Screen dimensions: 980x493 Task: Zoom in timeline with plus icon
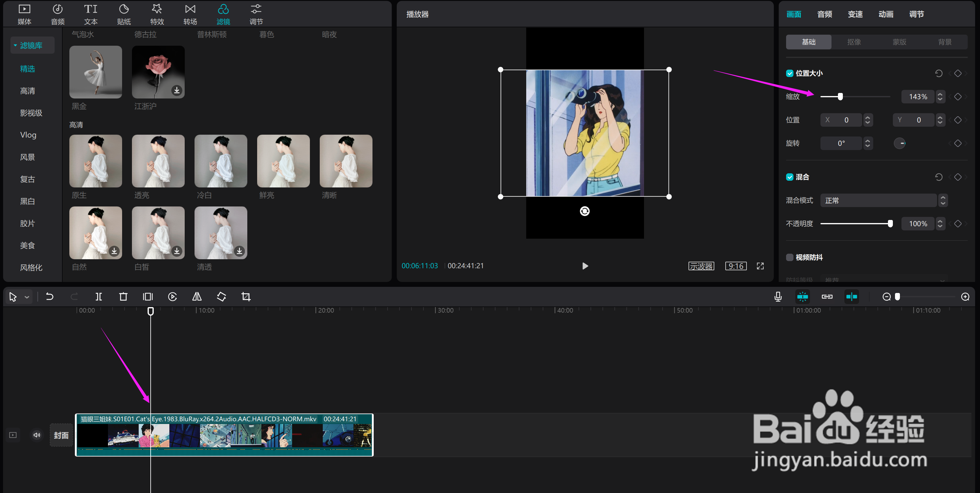point(965,297)
